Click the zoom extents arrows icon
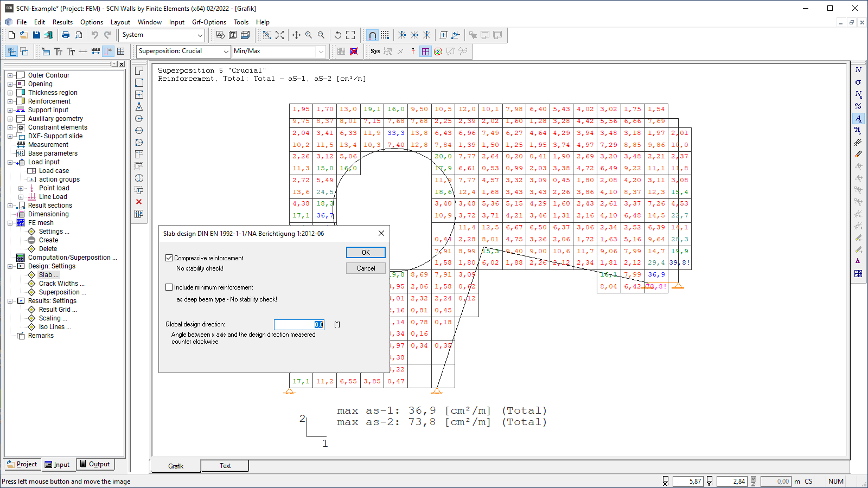The image size is (868, 488). coord(279,35)
